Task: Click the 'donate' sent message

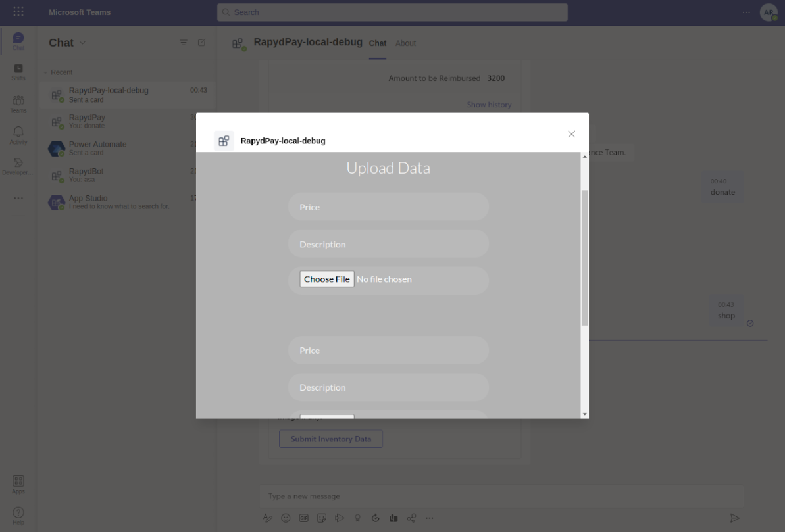Action: (x=722, y=187)
